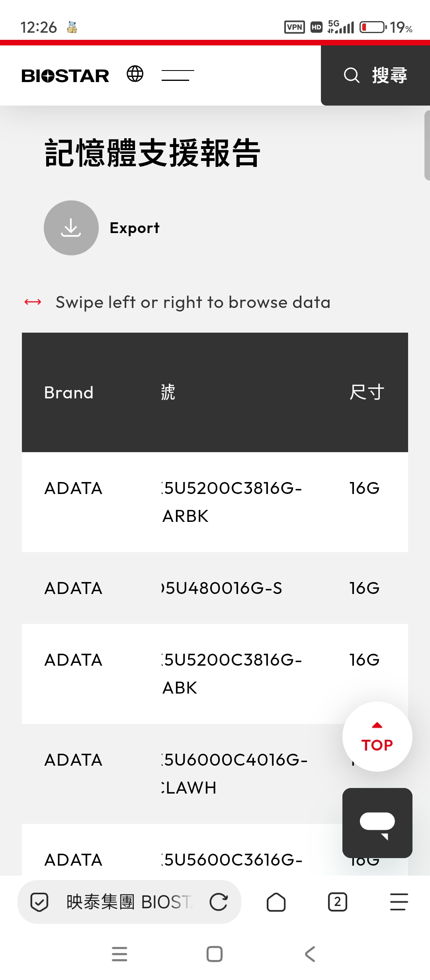Reload the page with refresh icon

click(x=219, y=902)
